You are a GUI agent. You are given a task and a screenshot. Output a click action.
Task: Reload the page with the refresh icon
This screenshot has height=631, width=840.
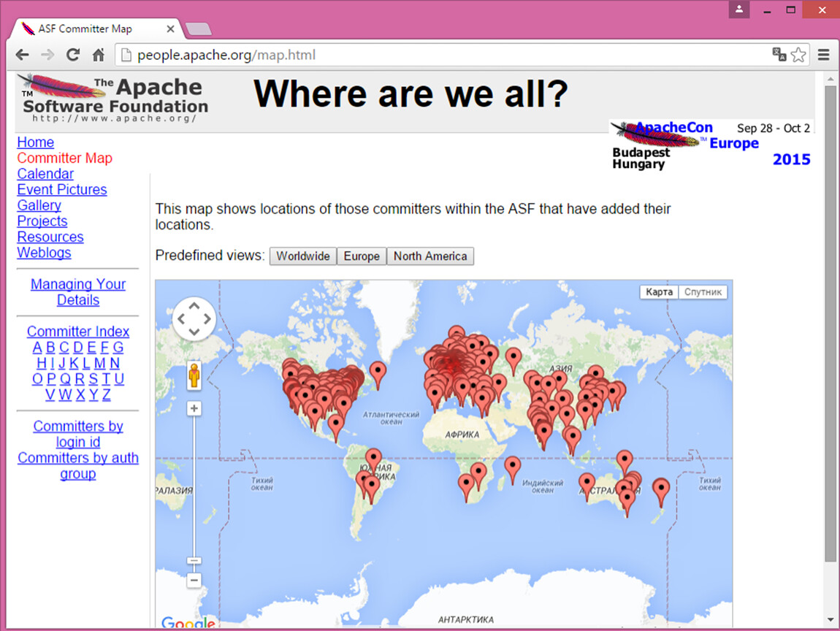click(x=72, y=55)
